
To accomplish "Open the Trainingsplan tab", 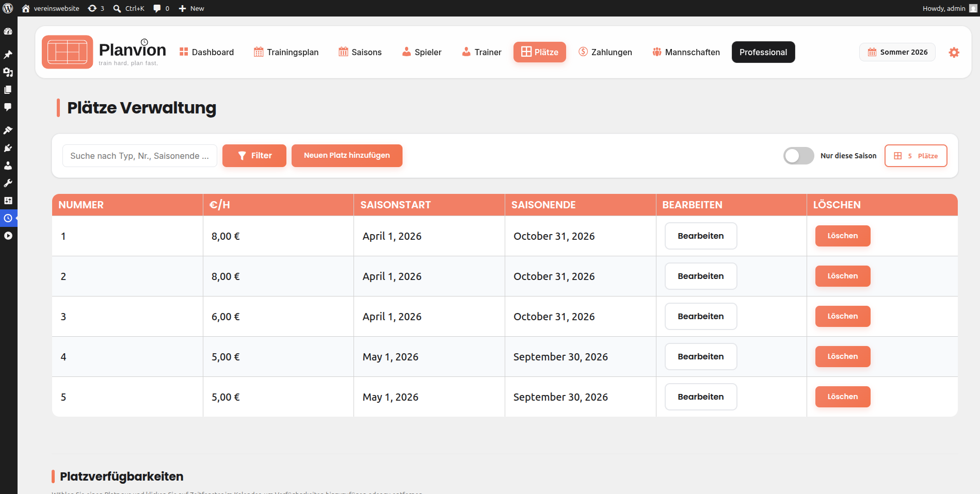I will [286, 52].
